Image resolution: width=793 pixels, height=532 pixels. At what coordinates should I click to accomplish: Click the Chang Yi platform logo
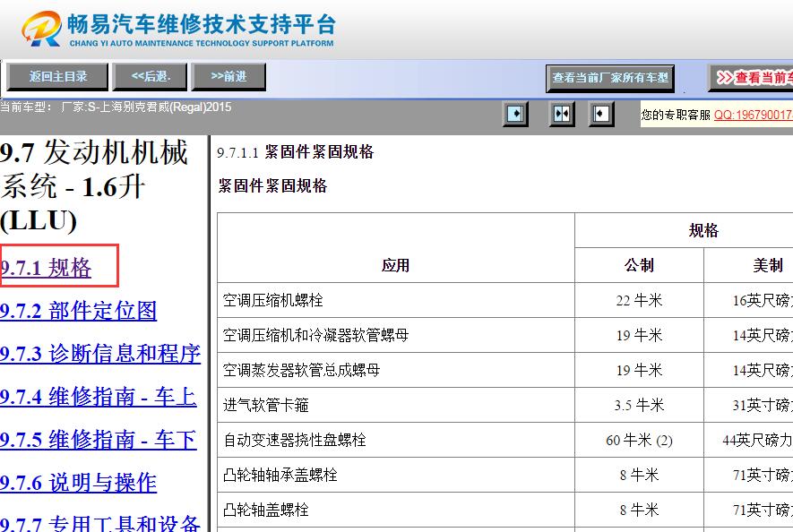tap(178, 29)
